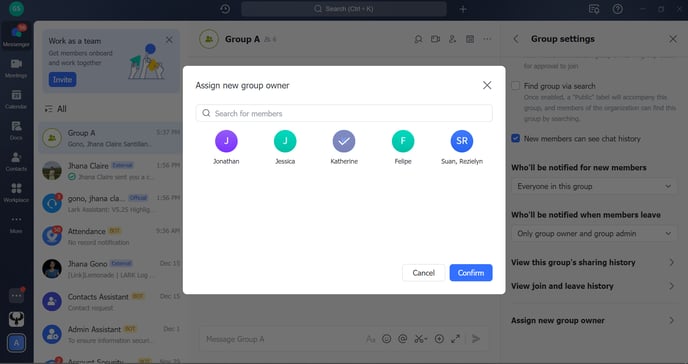688x364 pixels.
Task: Click the @ mention icon
Action: (x=402, y=339)
